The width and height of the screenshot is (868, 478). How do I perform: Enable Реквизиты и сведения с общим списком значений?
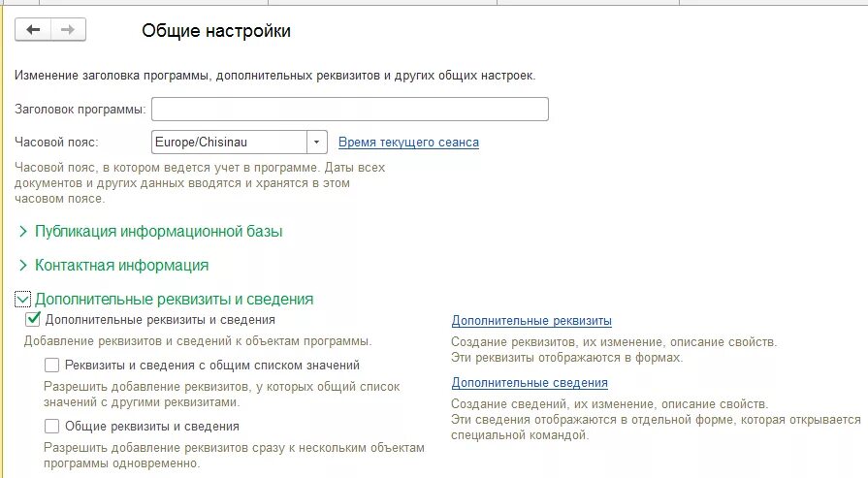tap(52, 366)
